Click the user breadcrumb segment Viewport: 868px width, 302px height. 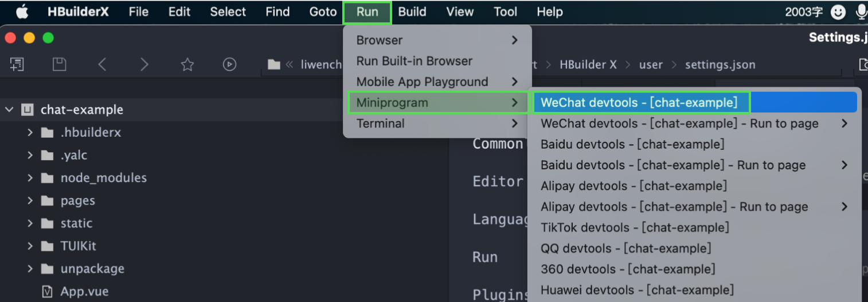pyautogui.click(x=651, y=65)
